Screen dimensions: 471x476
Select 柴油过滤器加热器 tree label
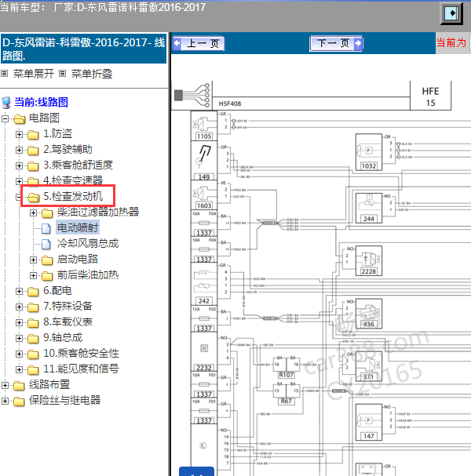point(98,212)
